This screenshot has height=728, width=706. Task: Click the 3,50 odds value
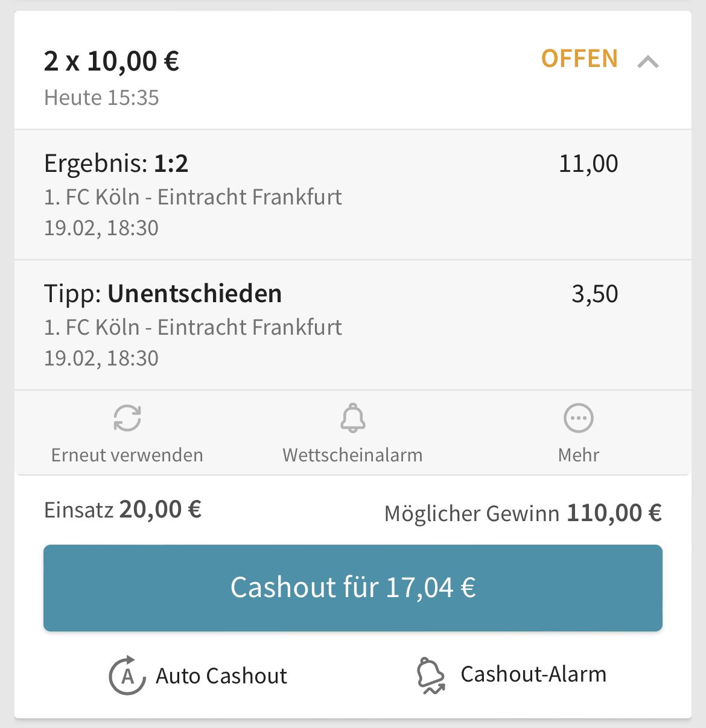[595, 294]
